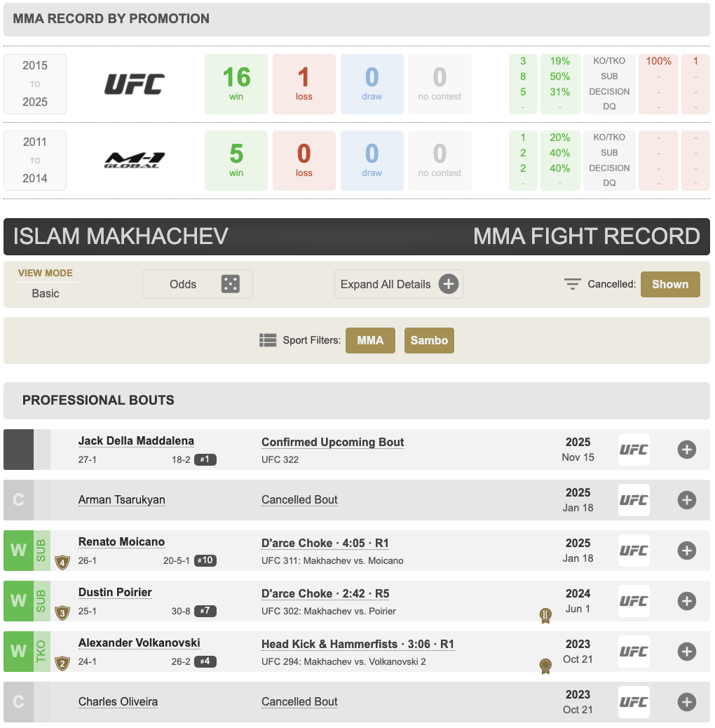Open Dustin Poirier's fighter profile link
This screenshot has width=715, height=728.
coord(115,593)
